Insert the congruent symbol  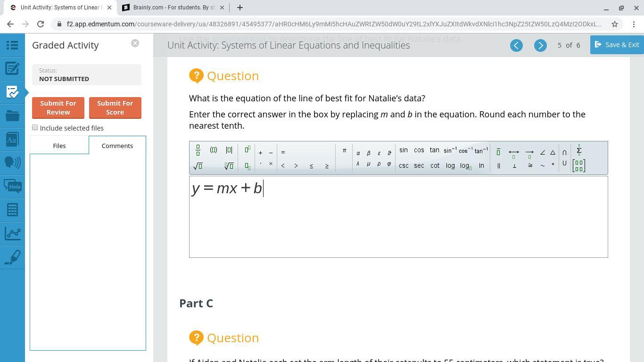[530, 165]
